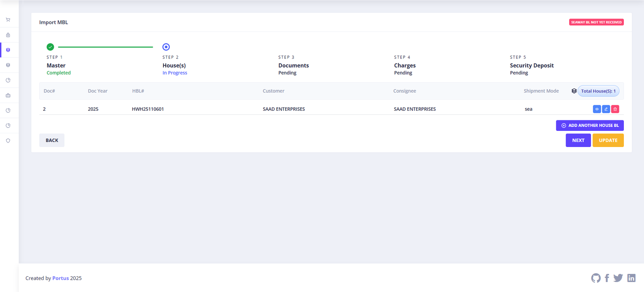Click the shield icon in sidebar
The image size is (644, 292).
(8, 141)
